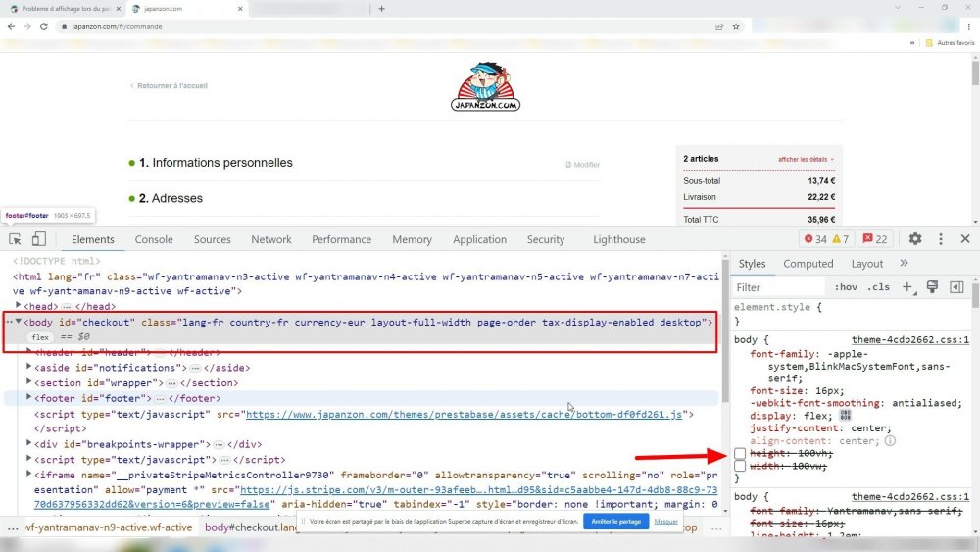Switch to the Network tab
This screenshot has width=980, height=552.
point(271,239)
